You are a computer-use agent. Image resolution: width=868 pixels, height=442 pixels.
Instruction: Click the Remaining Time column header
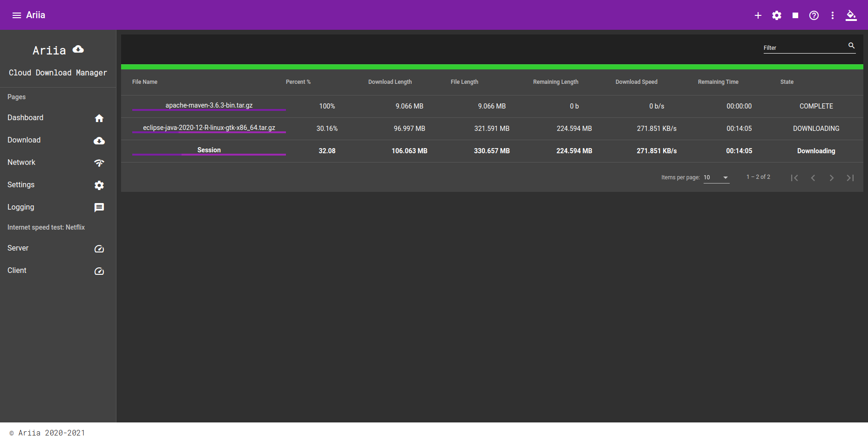coord(718,82)
